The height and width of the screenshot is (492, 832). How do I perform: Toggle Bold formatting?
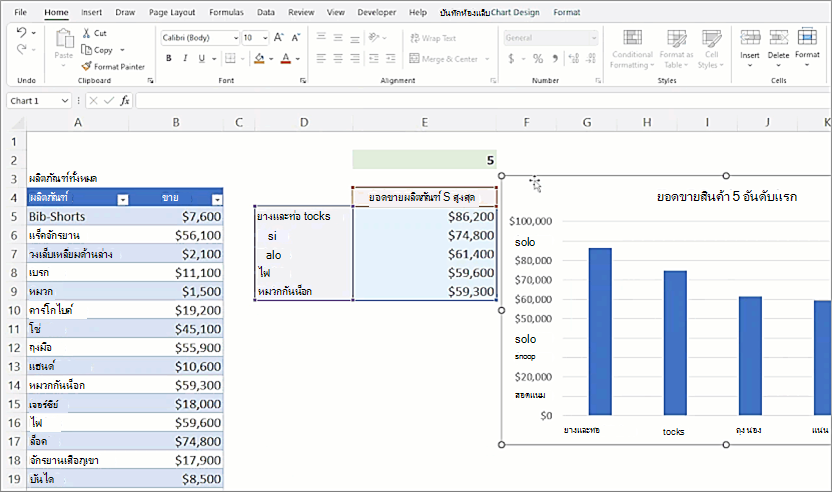tap(168, 58)
